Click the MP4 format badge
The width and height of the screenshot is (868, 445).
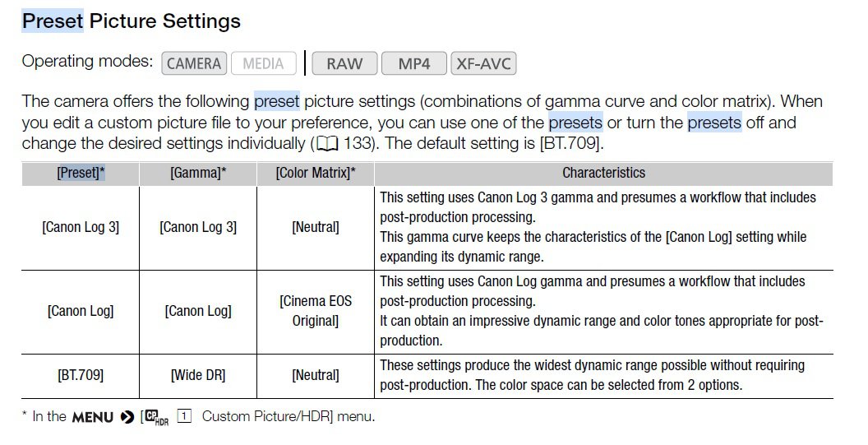pos(414,63)
